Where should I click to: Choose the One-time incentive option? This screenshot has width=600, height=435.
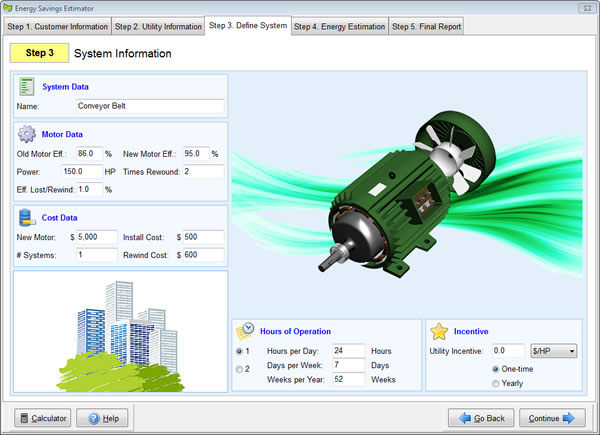pyautogui.click(x=495, y=369)
